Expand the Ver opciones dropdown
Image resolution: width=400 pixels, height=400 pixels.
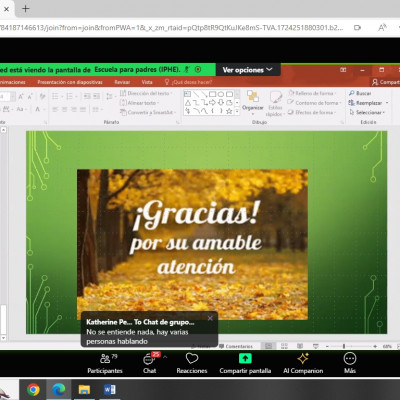(x=248, y=70)
